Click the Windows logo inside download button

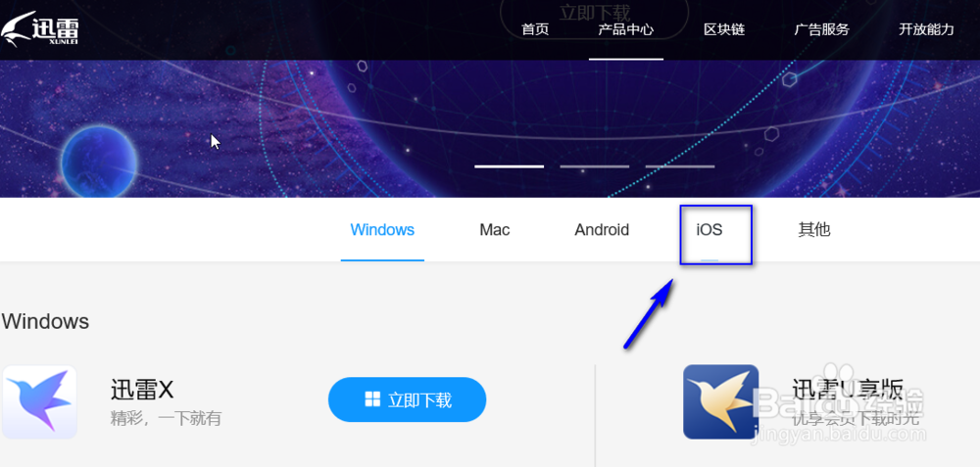tap(373, 399)
